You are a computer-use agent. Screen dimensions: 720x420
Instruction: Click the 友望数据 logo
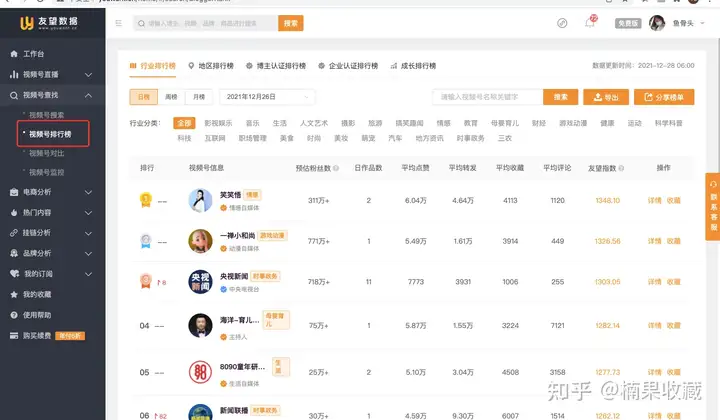49,22
